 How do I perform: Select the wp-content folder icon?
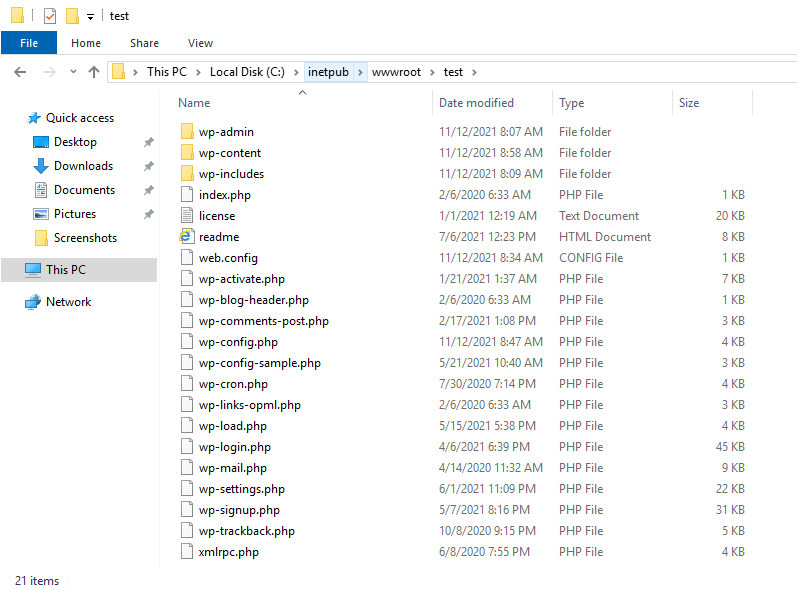[x=187, y=152]
